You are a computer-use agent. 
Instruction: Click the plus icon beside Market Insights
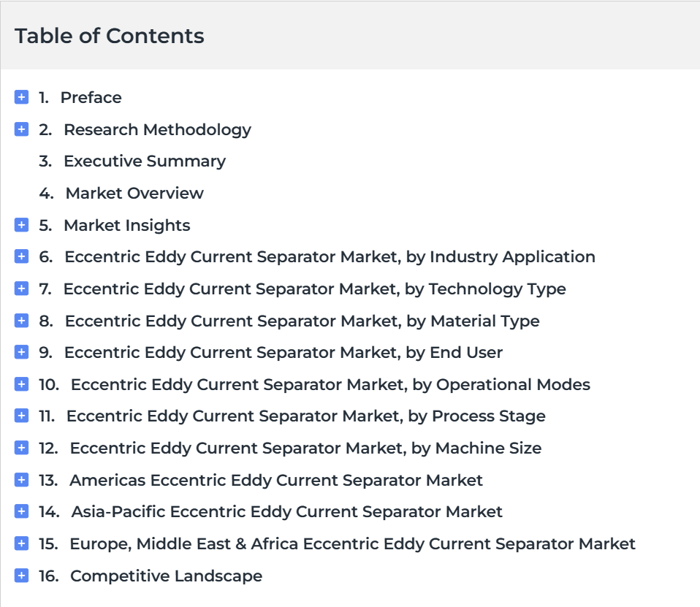[x=21, y=224]
